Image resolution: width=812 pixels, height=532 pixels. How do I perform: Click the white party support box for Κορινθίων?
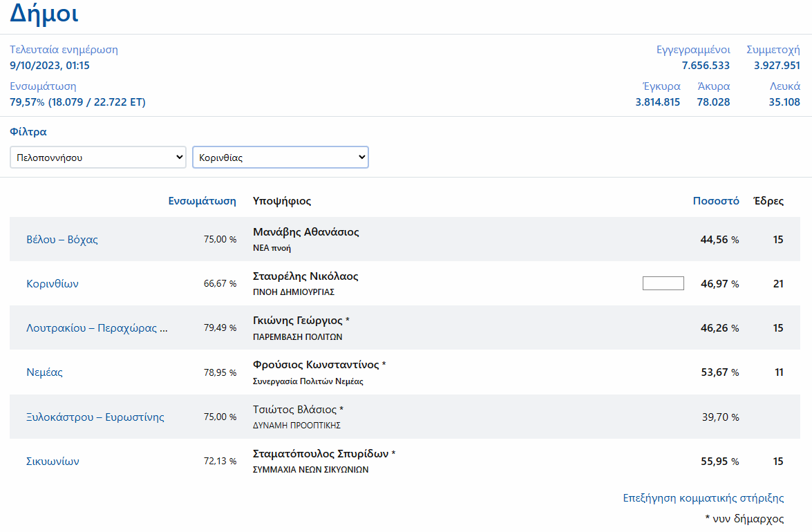[663, 283]
